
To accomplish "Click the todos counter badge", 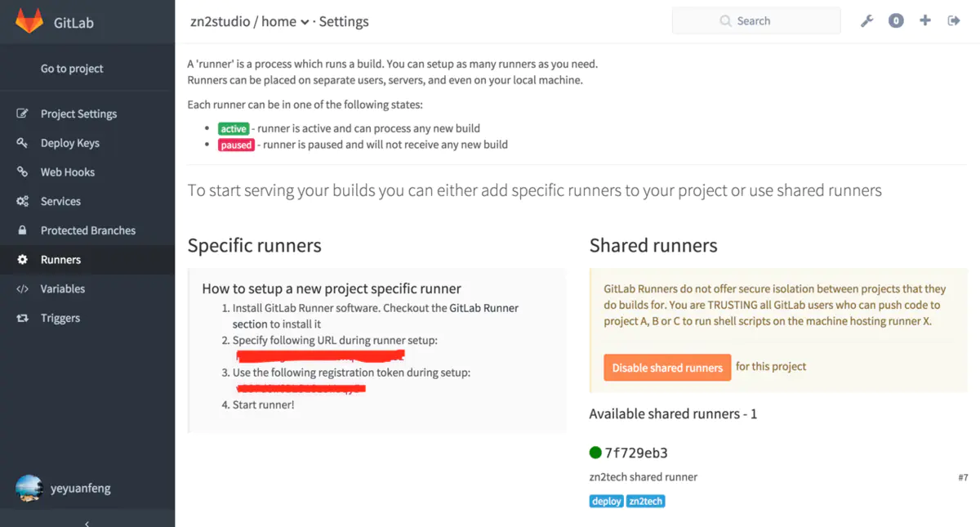I will [896, 21].
